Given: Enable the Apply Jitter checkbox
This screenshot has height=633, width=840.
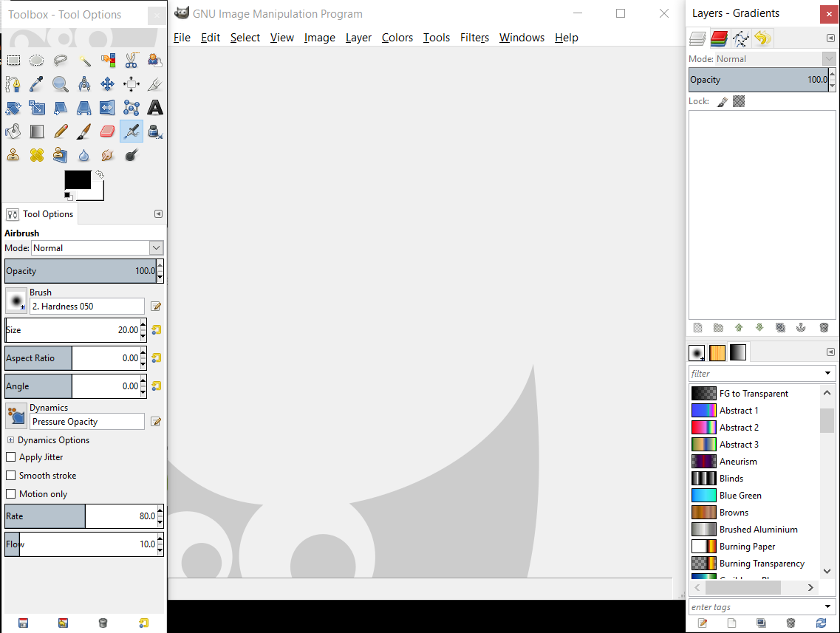Looking at the screenshot, I should tap(10, 457).
